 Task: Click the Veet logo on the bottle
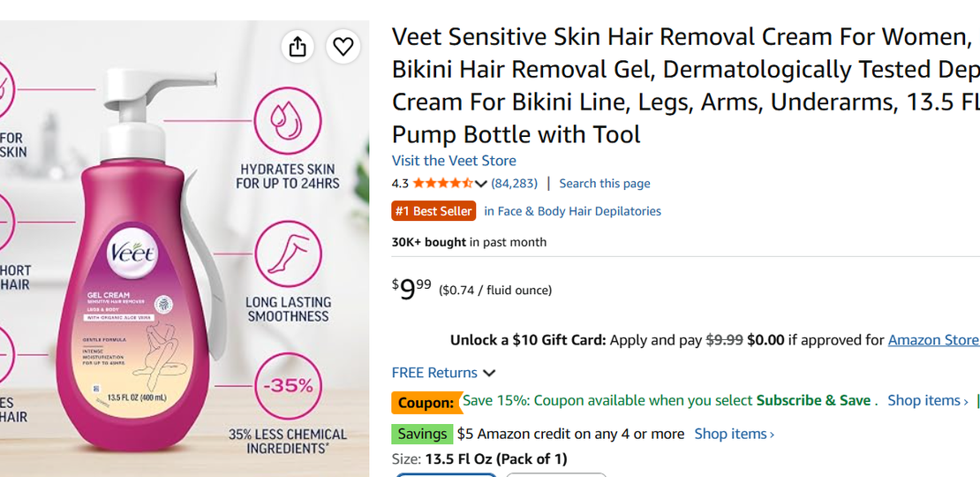tap(133, 254)
